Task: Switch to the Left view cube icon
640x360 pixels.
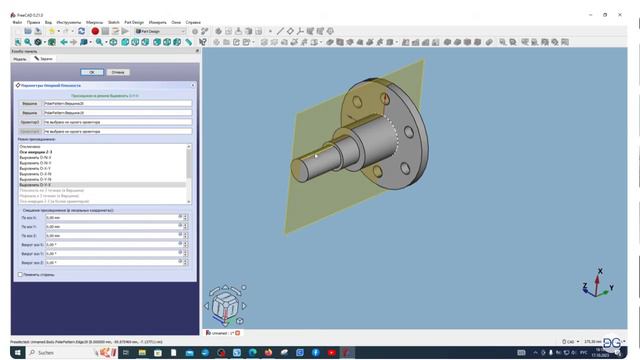Action: pyautogui.click(x=177, y=42)
